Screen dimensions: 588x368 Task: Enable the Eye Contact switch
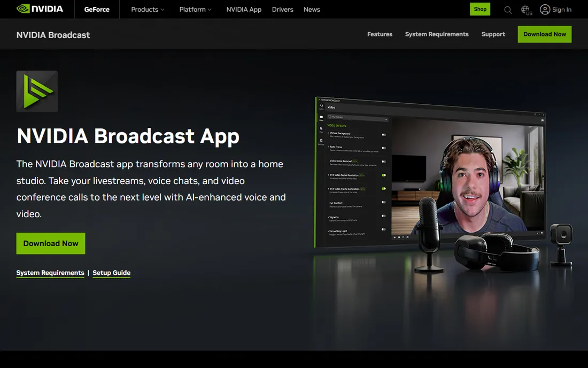point(384,202)
